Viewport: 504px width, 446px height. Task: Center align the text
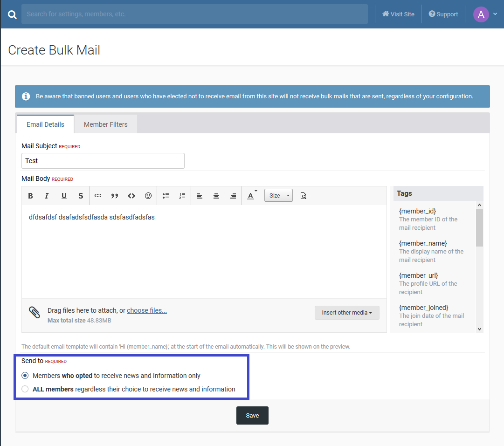click(x=216, y=196)
